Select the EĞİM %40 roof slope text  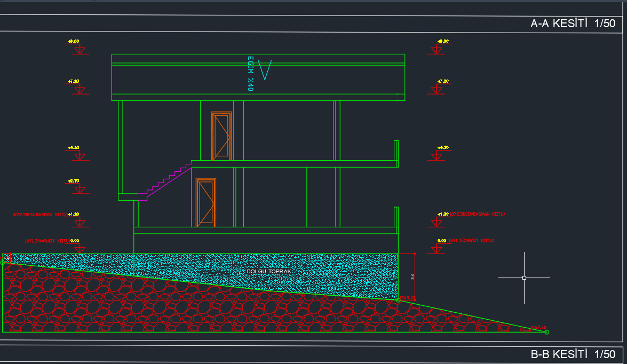(x=249, y=74)
